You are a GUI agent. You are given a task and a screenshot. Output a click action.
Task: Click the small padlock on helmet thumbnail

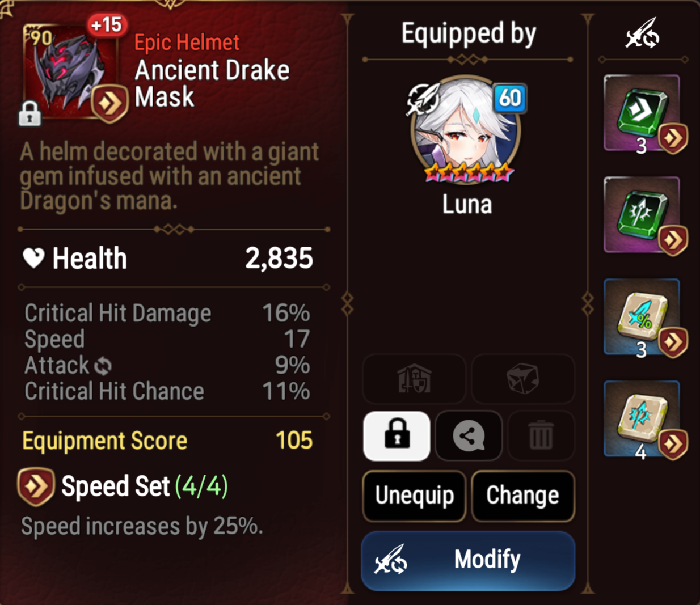(30, 113)
